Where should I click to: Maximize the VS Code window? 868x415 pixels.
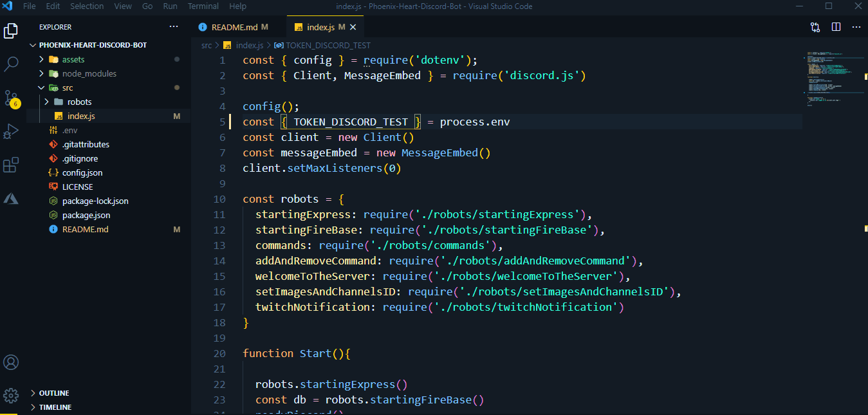click(x=829, y=6)
